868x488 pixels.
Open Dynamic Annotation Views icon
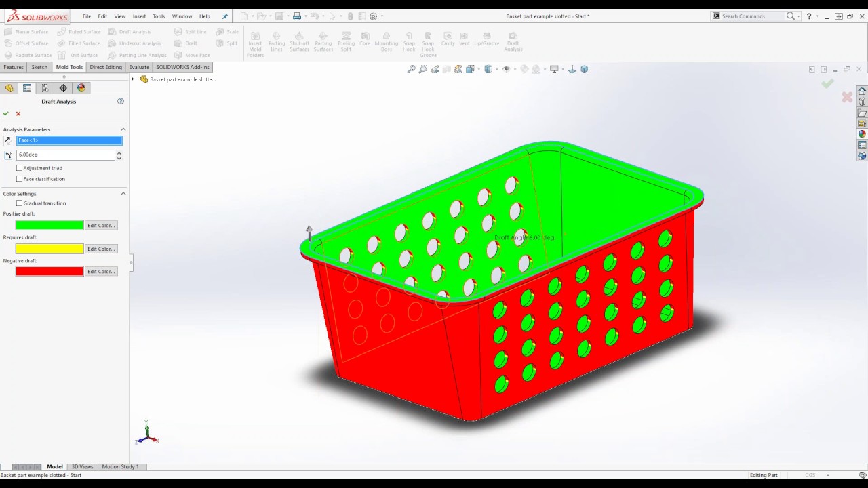[458, 69]
